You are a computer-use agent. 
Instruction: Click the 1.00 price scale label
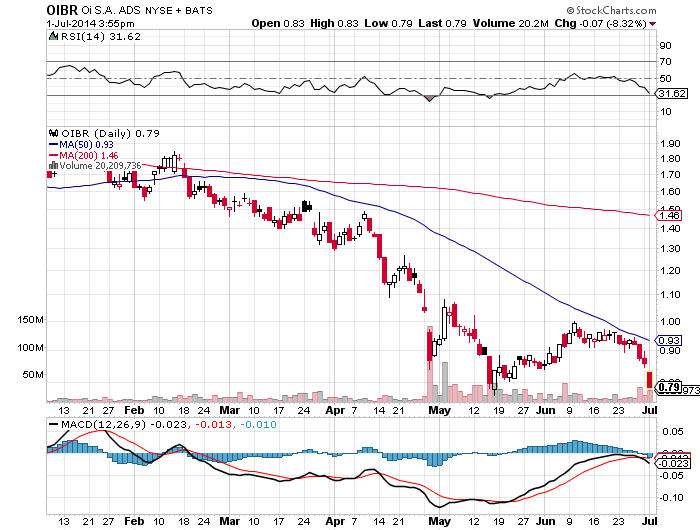tap(671, 322)
